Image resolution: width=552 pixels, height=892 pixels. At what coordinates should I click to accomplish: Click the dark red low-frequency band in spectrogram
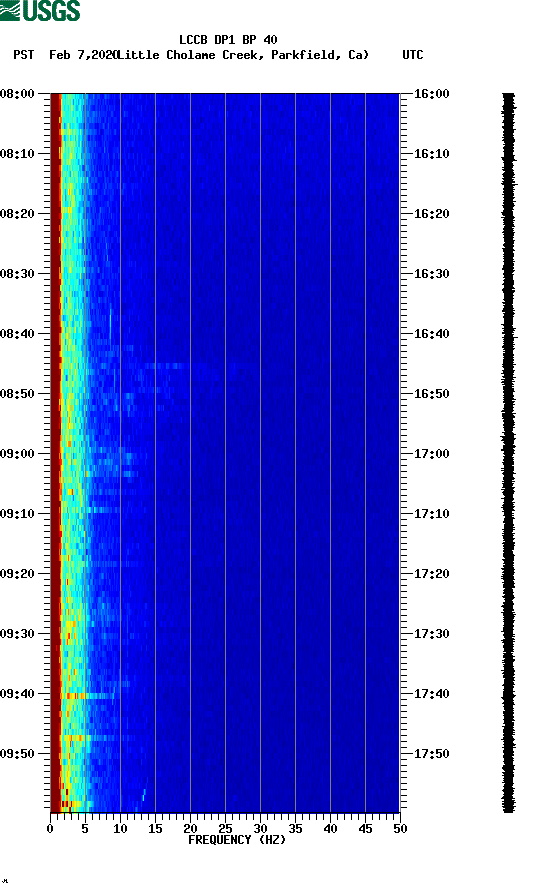[x=55, y=453]
